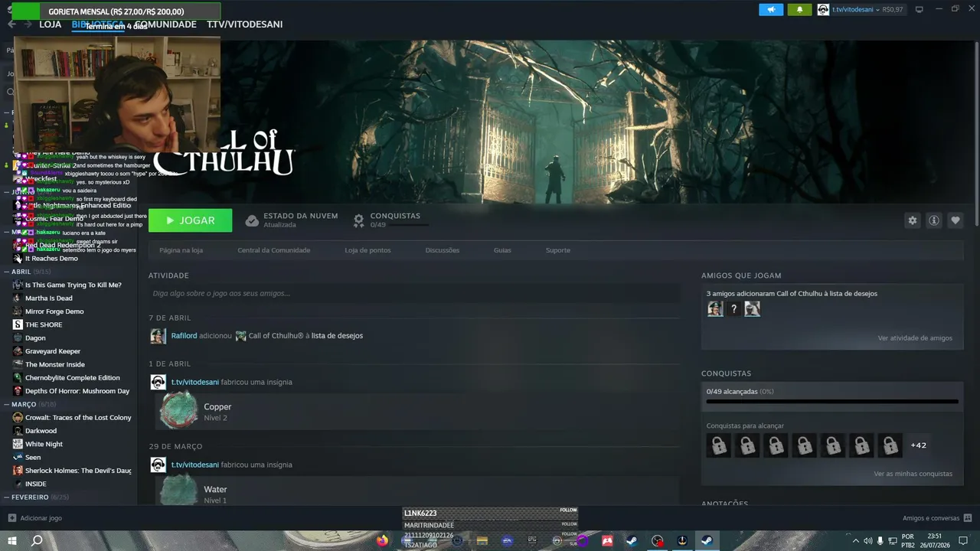Open the Epic Games taskbar icon
This screenshot has height=551, width=980.
(532, 540)
